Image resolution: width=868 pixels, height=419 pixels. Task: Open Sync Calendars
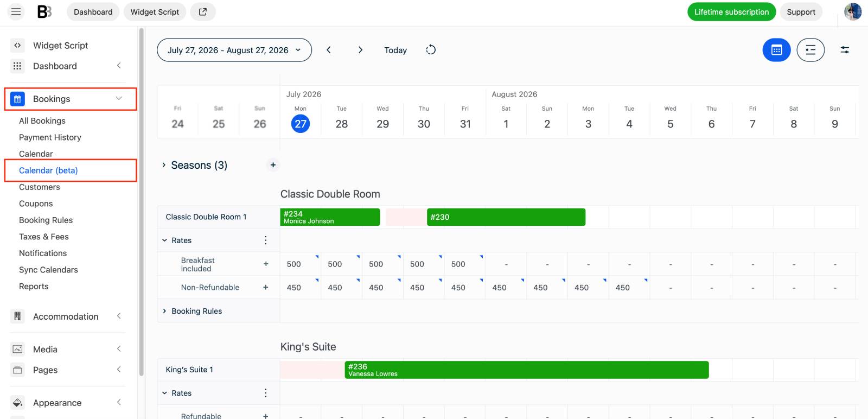pyautogui.click(x=48, y=270)
